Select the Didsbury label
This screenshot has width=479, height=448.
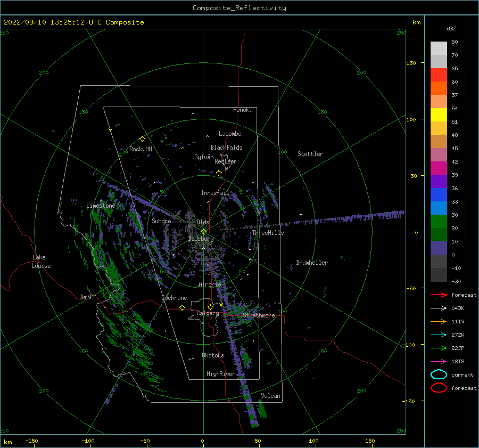(201, 239)
